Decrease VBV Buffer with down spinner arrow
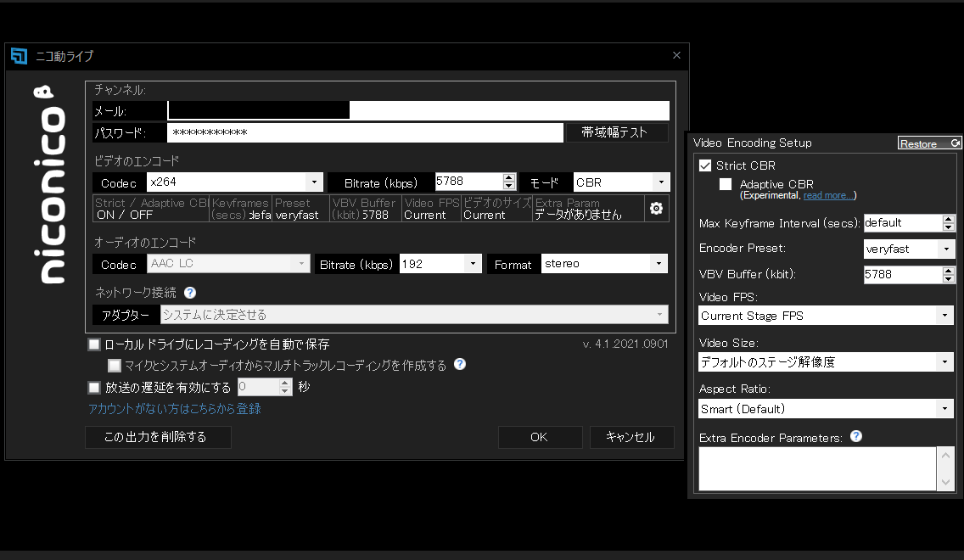 click(x=949, y=279)
